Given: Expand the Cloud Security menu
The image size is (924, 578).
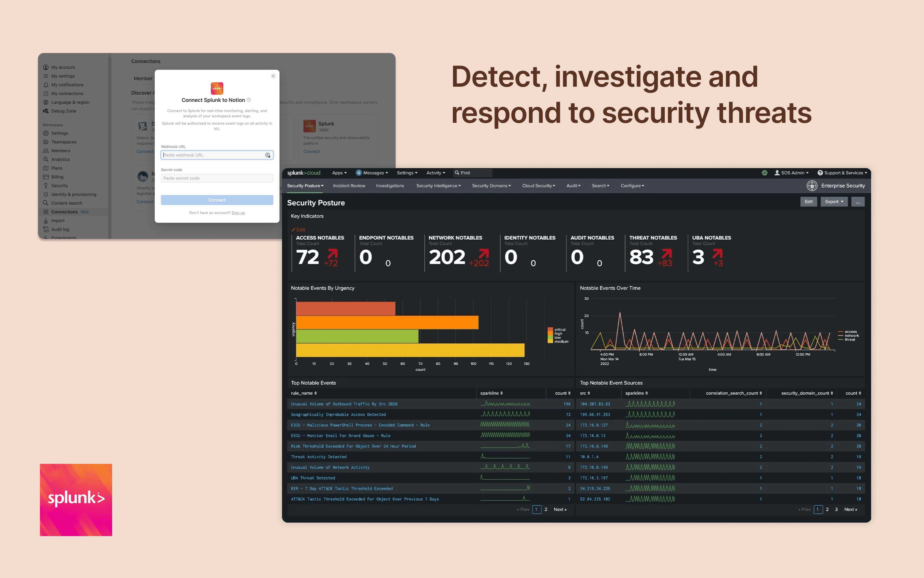Looking at the screenshot, I should click(x=539, y=186).
